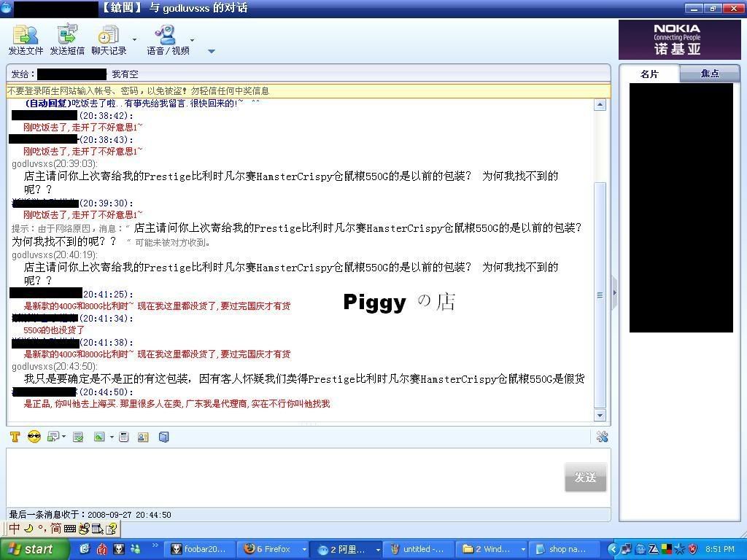747x560 pixels.
Task: Click inside the message input field
Action: pos(292,474)
